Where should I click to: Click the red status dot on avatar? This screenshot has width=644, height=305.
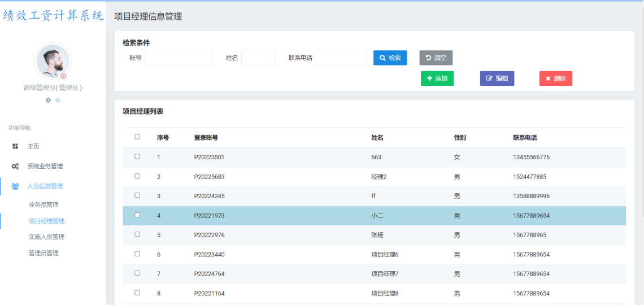pyautogui.click(x=63, y=76)
